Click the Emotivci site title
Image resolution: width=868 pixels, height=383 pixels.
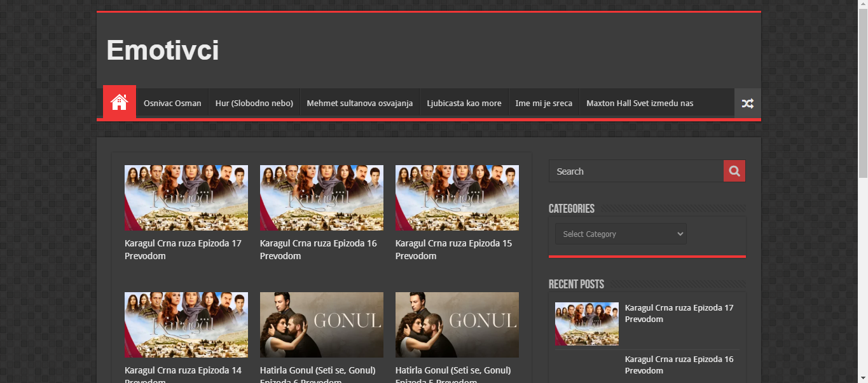(163, 50)
